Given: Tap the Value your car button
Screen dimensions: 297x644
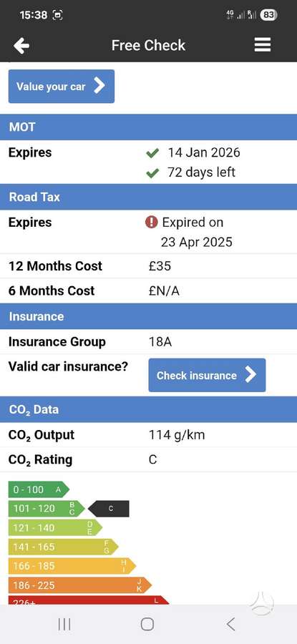Looking at the screenshot, I should click(62, 87).
